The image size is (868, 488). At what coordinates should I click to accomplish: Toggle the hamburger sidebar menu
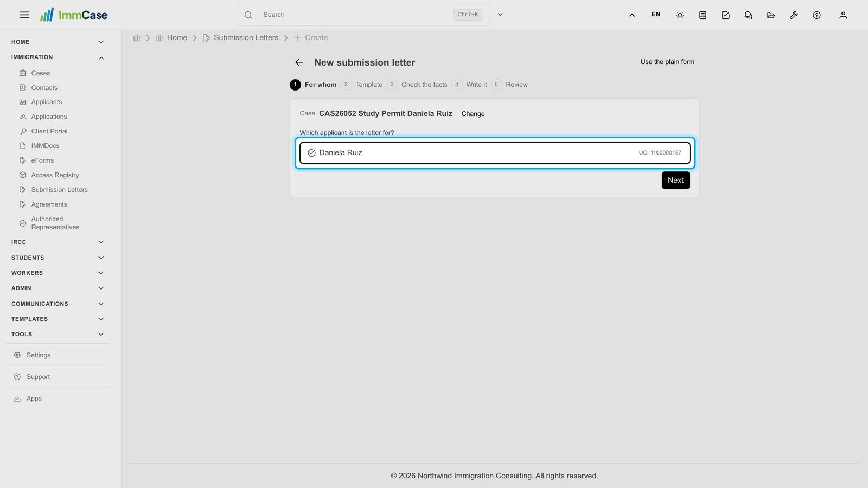[24, 15]
